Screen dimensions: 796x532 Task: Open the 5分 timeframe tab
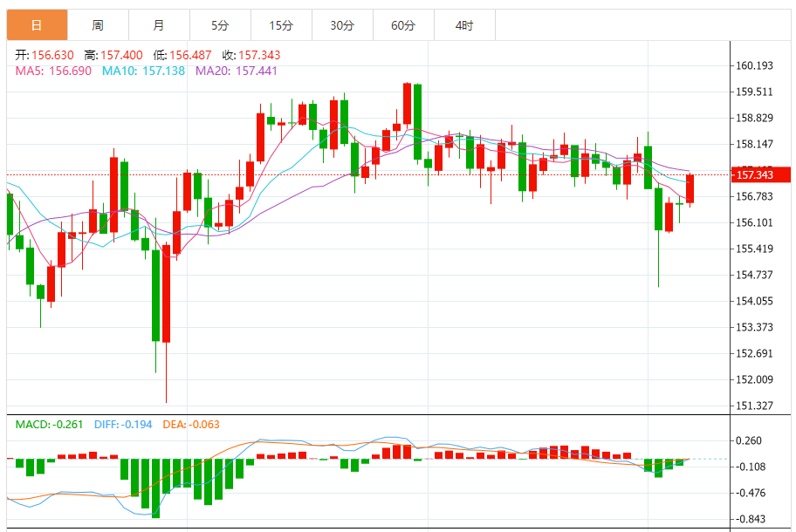220,24
